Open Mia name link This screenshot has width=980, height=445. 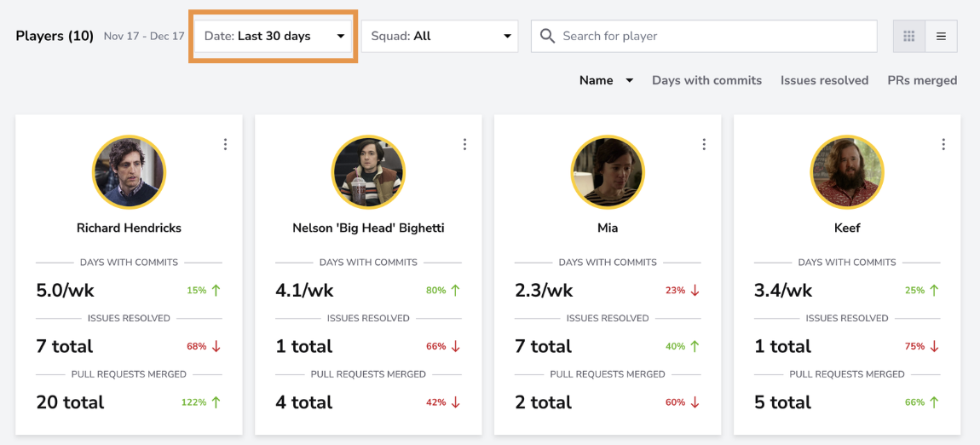(x=608, y=228)
